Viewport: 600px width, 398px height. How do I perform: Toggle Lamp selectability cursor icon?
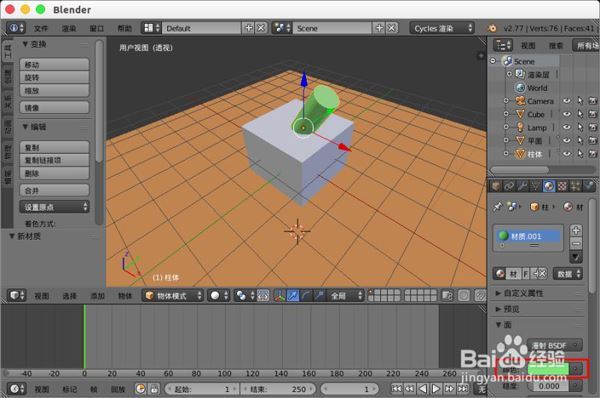coord(580,127)
